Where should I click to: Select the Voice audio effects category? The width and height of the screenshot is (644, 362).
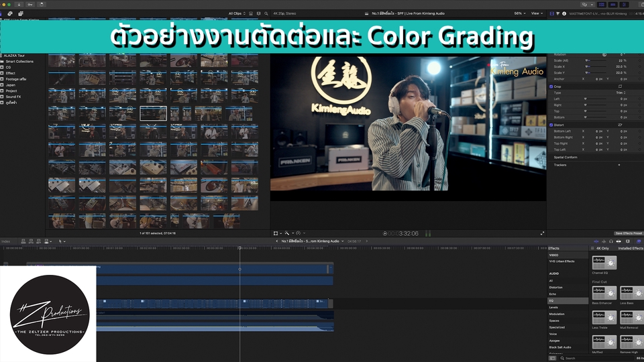pyautogui.click(x=553, y=334)
